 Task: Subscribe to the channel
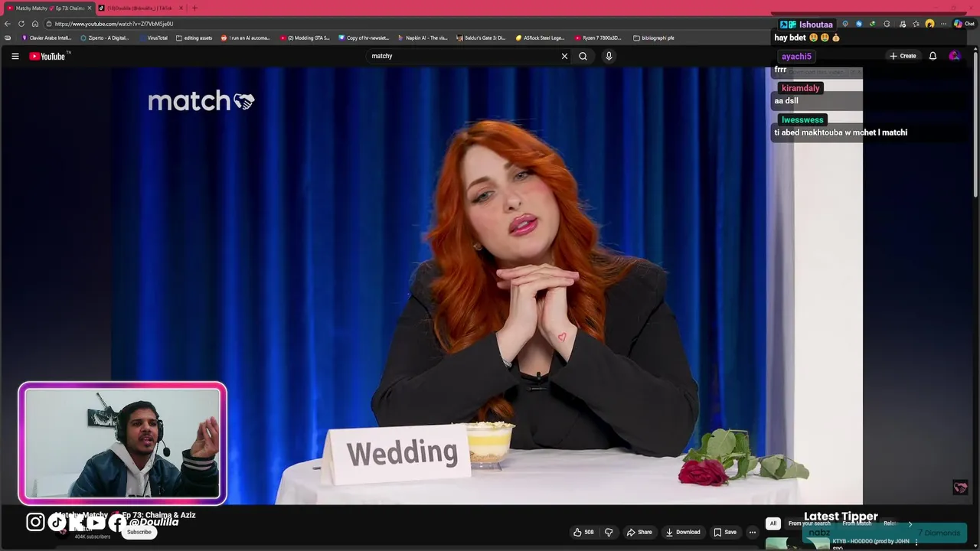(139, 532)
